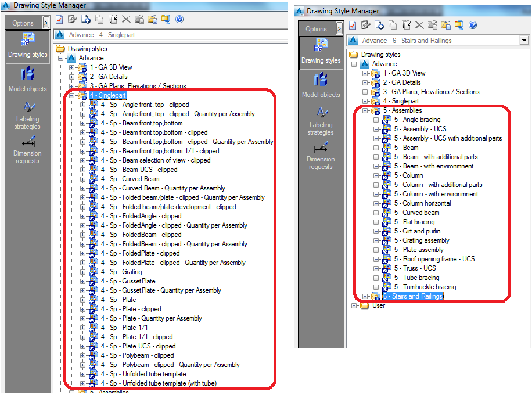Click the yellow monitor icon in right window toolbar
This screenshot has width=532, height=399.
[x=459, y=25]
